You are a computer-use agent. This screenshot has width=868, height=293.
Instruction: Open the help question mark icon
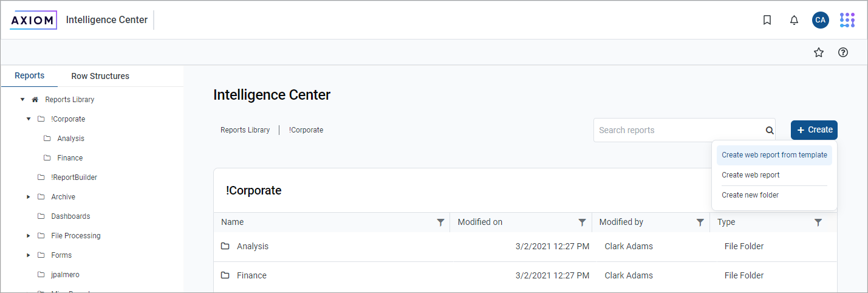[x=843, y=52]
